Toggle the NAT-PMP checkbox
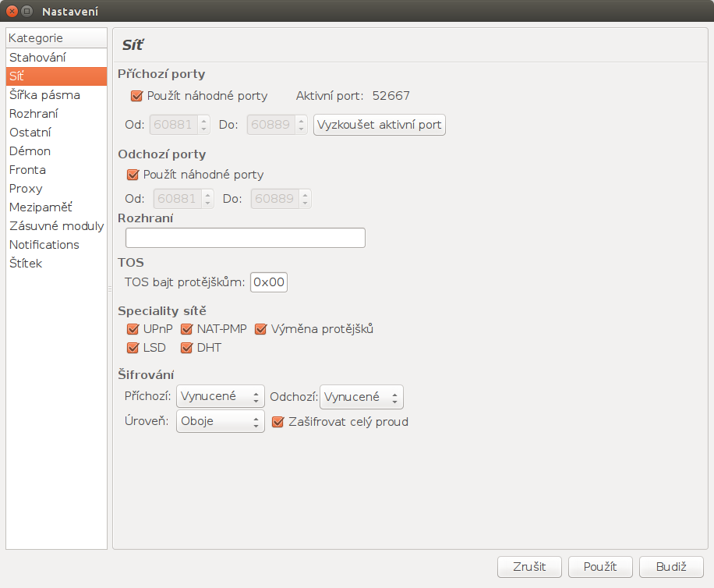 [x=187, y=329]
